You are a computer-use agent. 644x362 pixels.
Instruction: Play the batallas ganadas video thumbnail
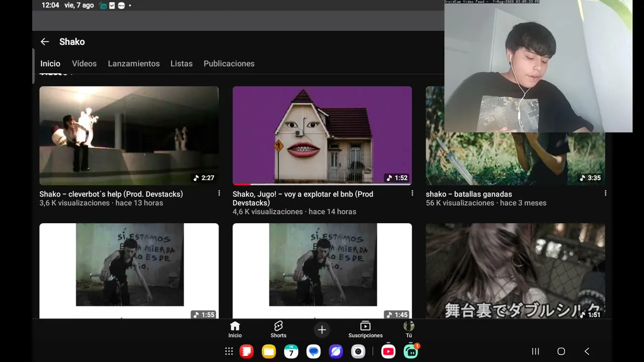[x=515, y=159]
